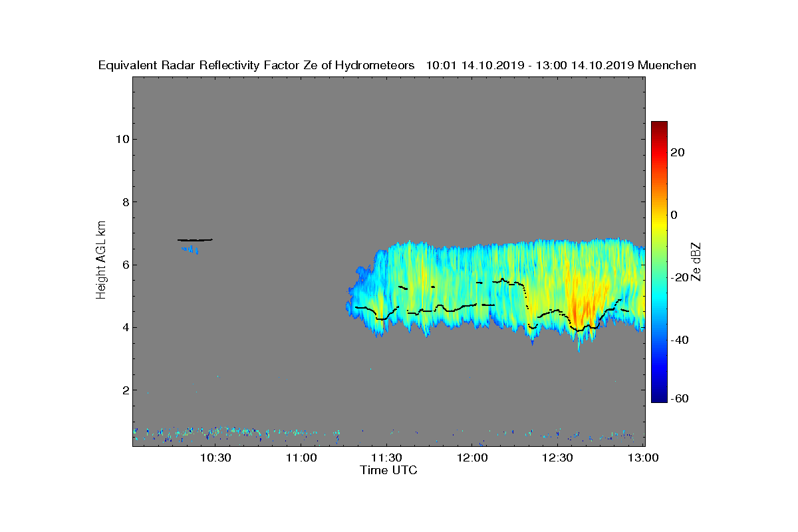Click the height tick label 6
798x532 pixels.
pos(125,265)
